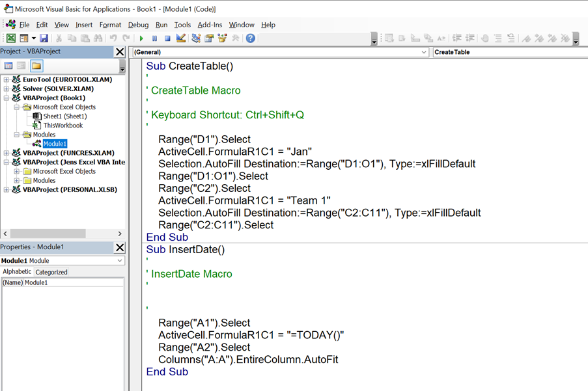Toggle Design Mode icon

[x=181, y=38]
